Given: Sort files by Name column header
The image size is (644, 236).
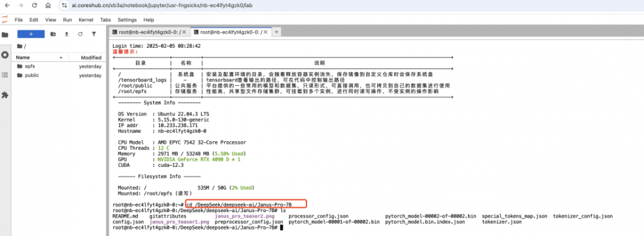Looking at the screenshot, I should tap(23, 57).
